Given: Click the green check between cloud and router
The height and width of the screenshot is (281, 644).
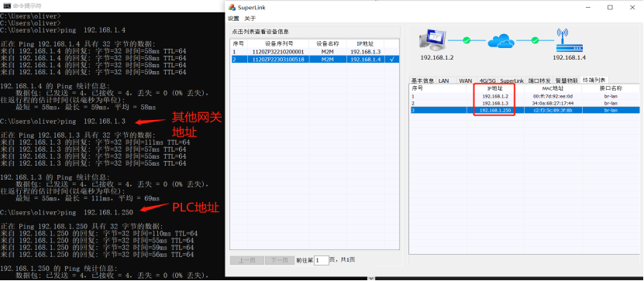Looking at the screenshot, I should [535, 40].
